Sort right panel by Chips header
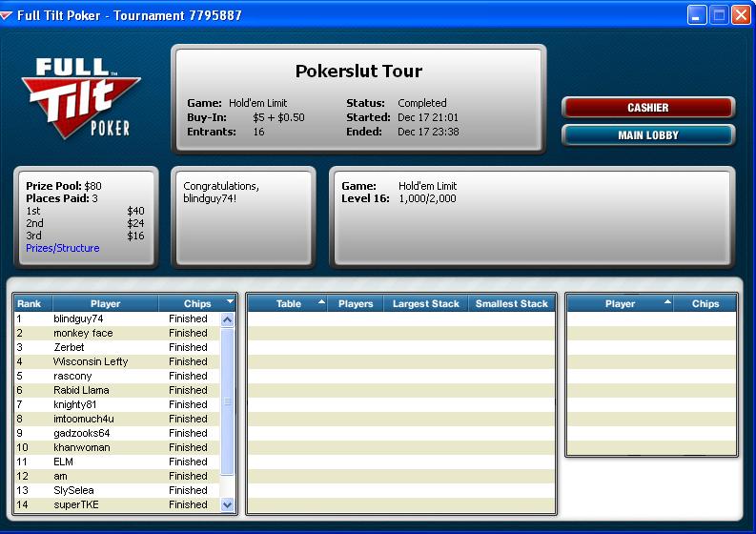 tap(705, 303)
